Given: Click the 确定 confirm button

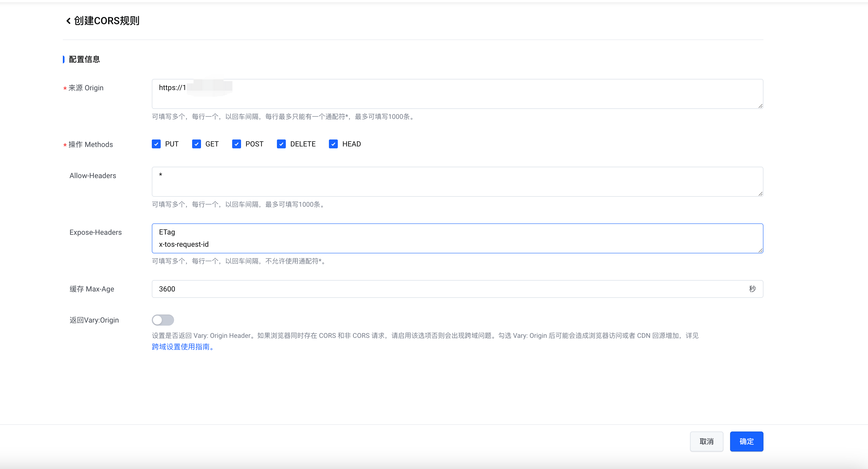Looking at the screenshot, I should click(x=746, y=441).
